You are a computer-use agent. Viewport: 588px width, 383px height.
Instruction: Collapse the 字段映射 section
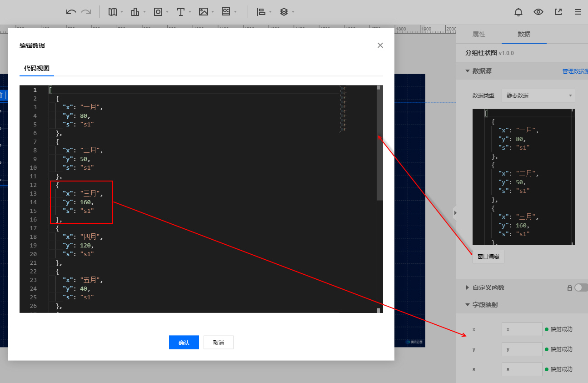(468, 305)
